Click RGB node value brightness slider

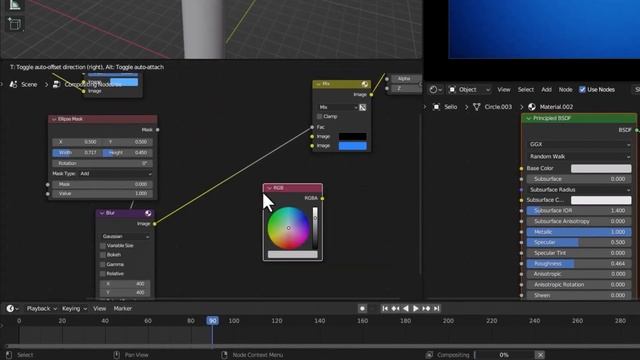pos(315,228)
